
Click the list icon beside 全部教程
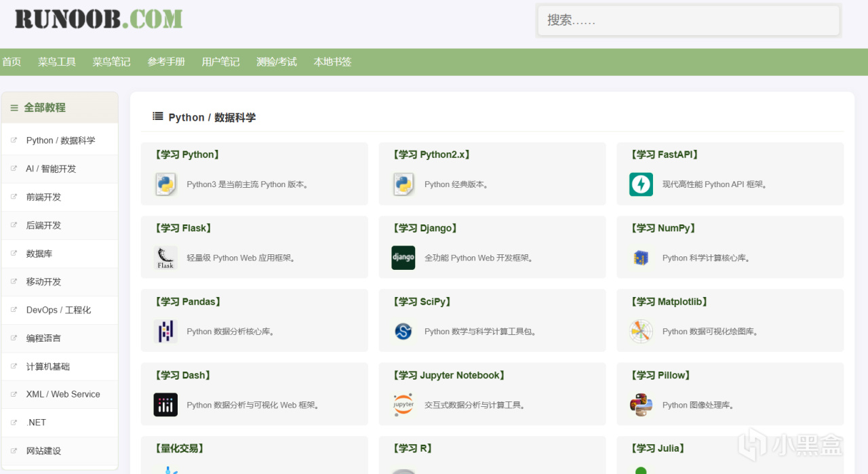click(x=14, y=108)
